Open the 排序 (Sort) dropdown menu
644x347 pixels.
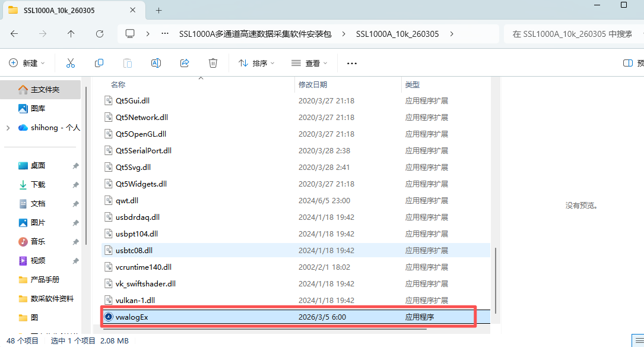pyautogui.click(x=256, y=63)
